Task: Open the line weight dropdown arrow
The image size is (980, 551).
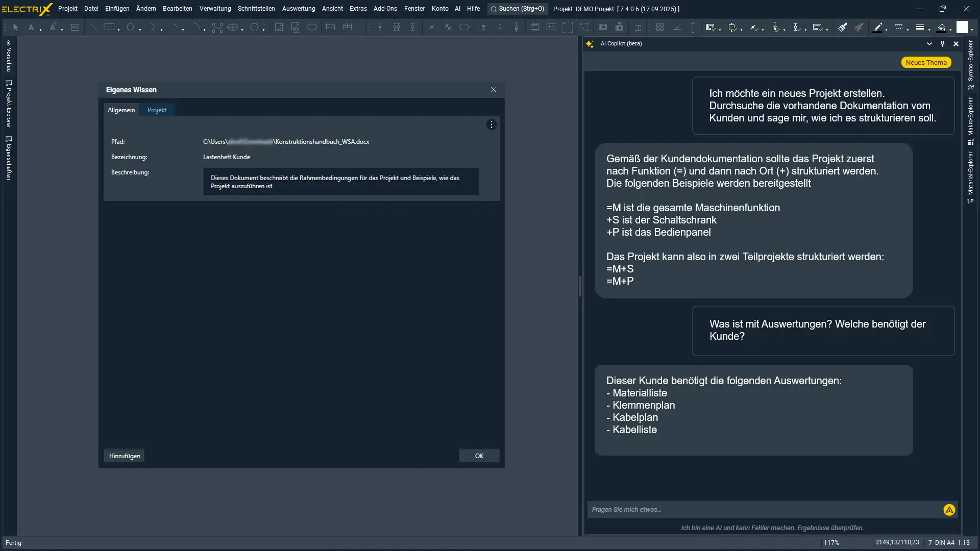Action: [929, 30]
